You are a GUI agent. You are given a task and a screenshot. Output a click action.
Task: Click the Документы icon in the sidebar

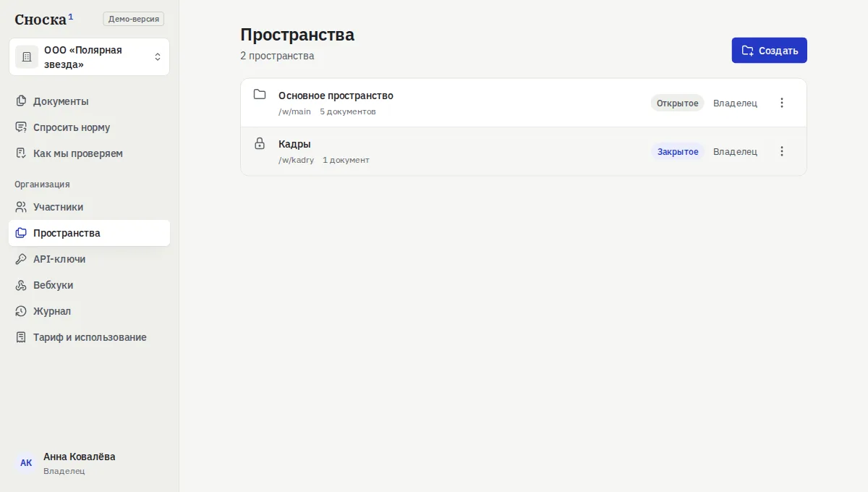21,101
